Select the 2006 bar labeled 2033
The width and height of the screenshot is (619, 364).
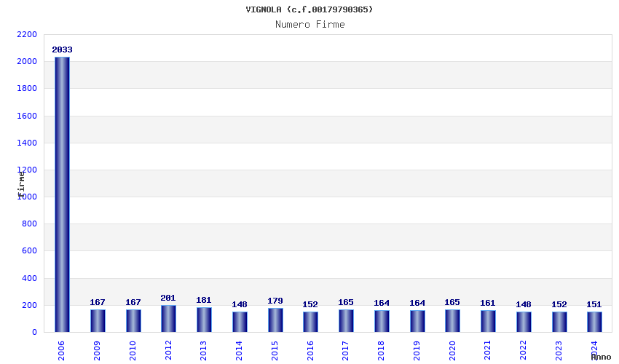[x=63, y=194]
